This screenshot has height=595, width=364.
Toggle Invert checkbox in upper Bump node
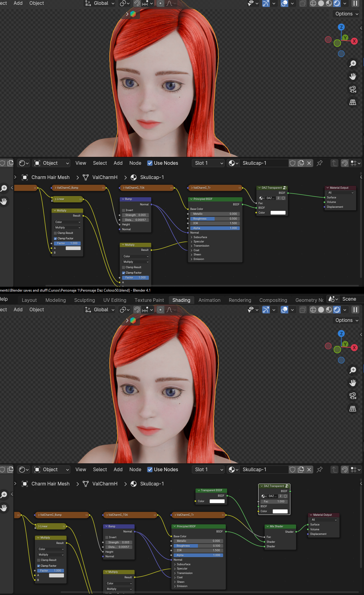(124, 210)
